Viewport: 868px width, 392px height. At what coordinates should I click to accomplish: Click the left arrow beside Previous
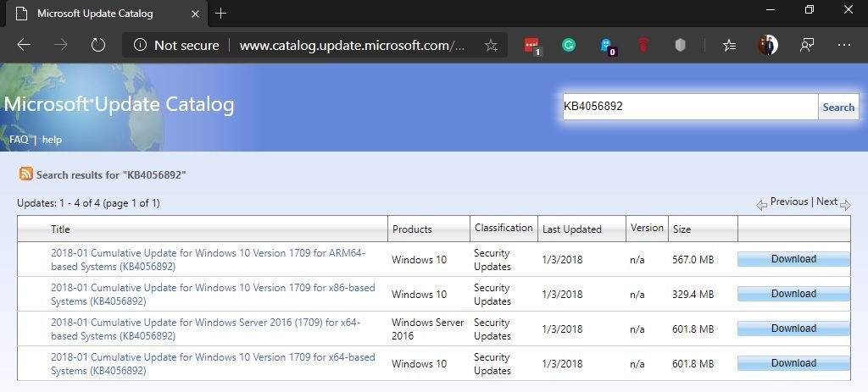tap(762, 205)
